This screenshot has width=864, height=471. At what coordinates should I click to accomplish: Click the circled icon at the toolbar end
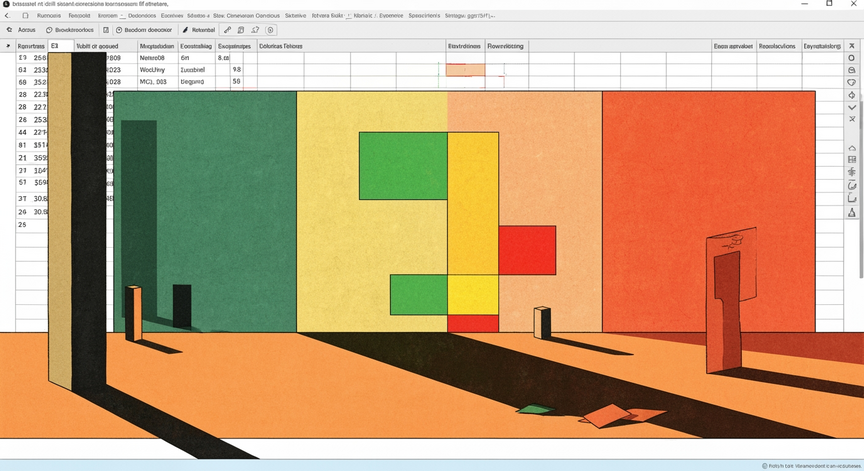[x=270, y=30]
